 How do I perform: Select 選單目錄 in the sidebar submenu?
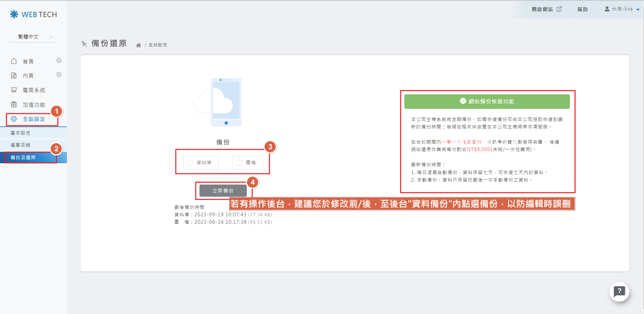[x=21, y=145]
